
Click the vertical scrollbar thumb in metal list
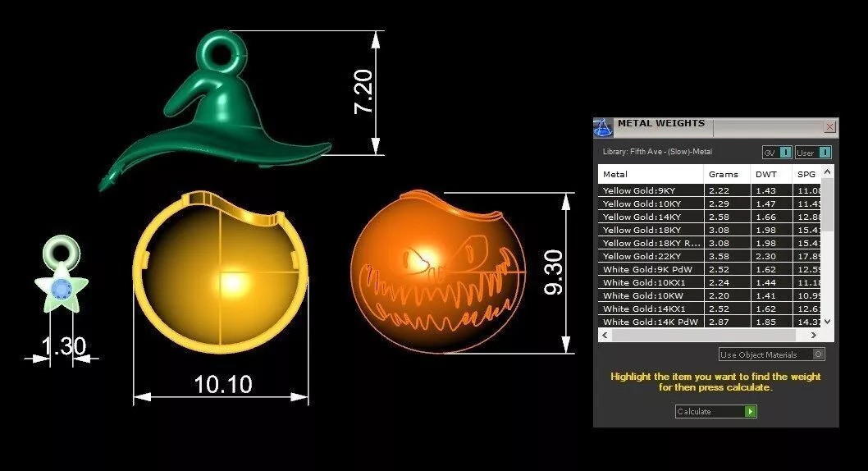[x=827, y=205]
